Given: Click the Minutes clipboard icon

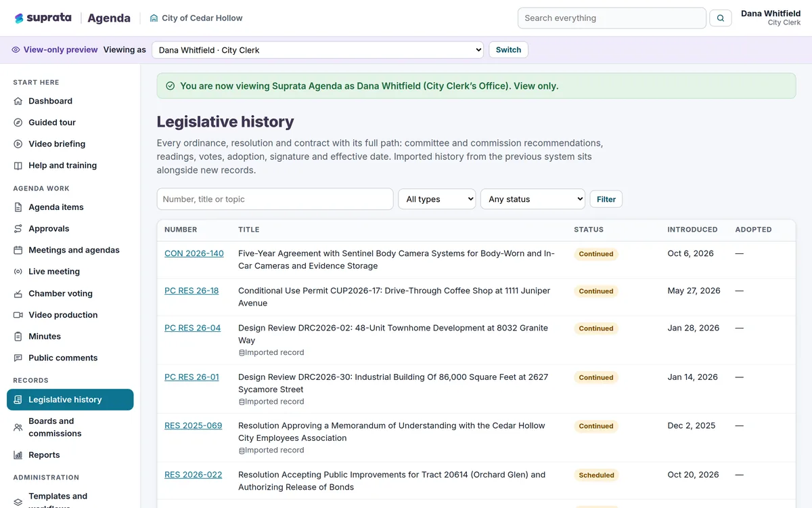Looking at the screenshot, I should click(18, 337).
